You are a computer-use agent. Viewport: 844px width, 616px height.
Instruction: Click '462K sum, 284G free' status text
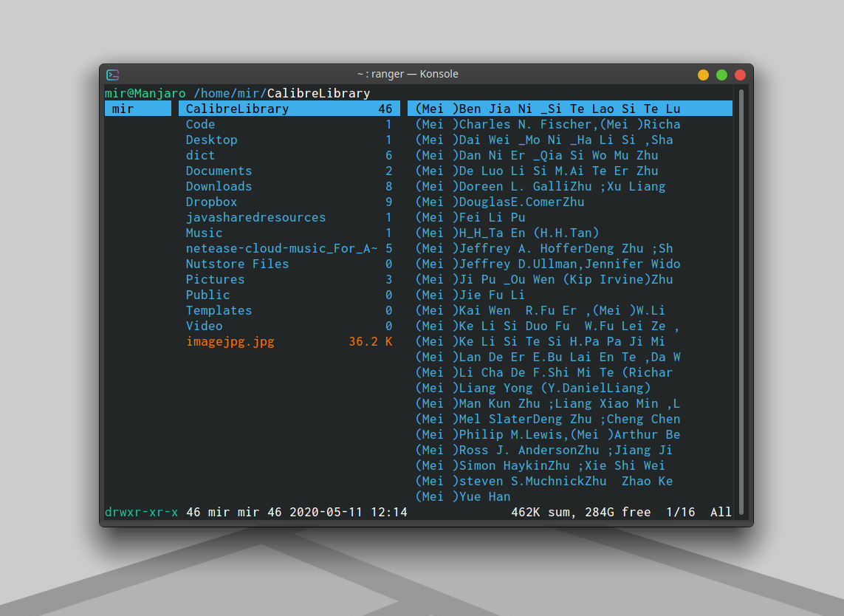pyautogui.click(x=581, y=512)
